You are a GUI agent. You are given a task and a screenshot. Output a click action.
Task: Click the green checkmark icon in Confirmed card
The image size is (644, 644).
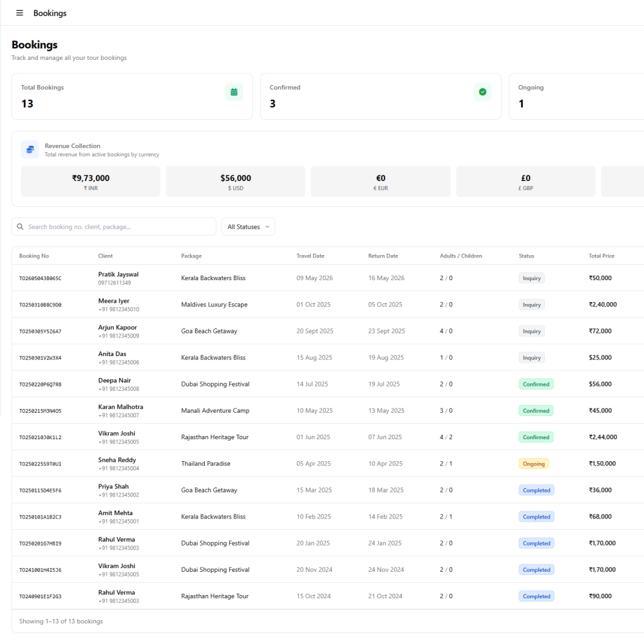(x=482, y=92)
